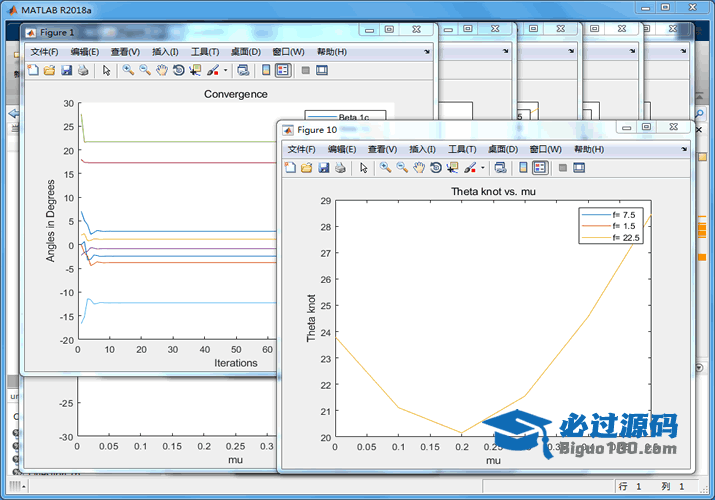Open 工具(T) menu in Figure 1
This screenshot has width=715, height=500.
click(x=205, y=52)
